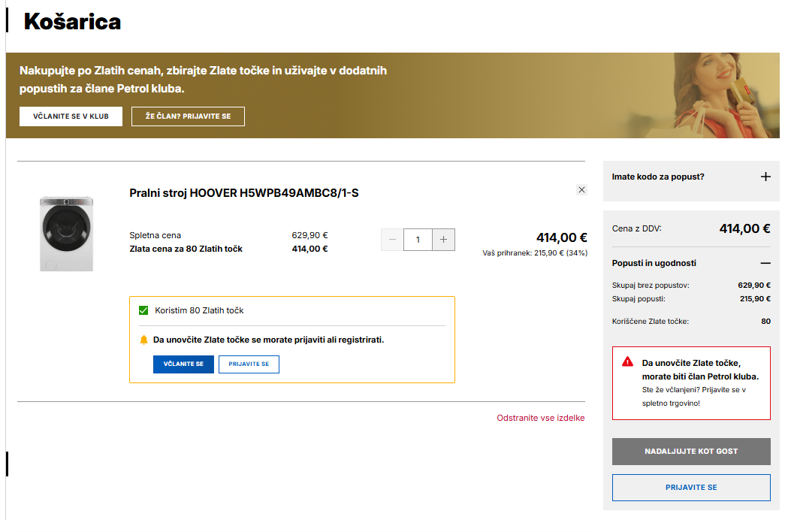This screenshot has width=785, height=532.
Task: Collapse Popusti in ugodnosti with minus icon
Action: coord(765,263)
